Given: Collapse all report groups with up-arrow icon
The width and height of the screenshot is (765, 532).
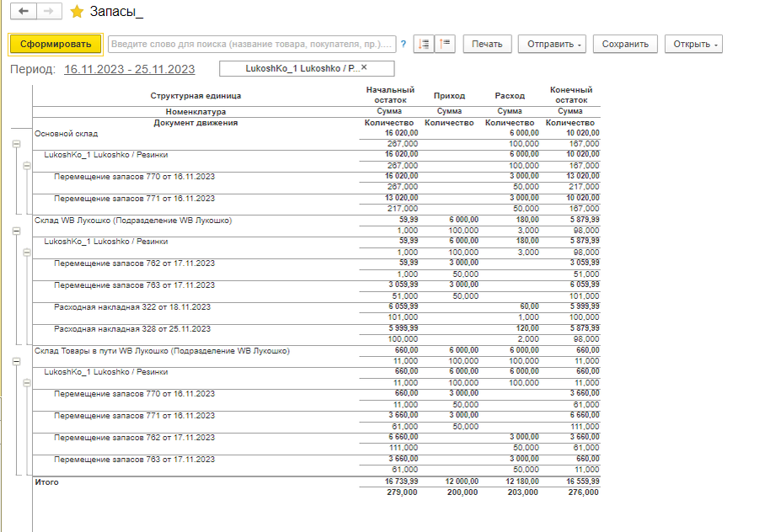Looking at the screenshot, I should tap(445, 44).
